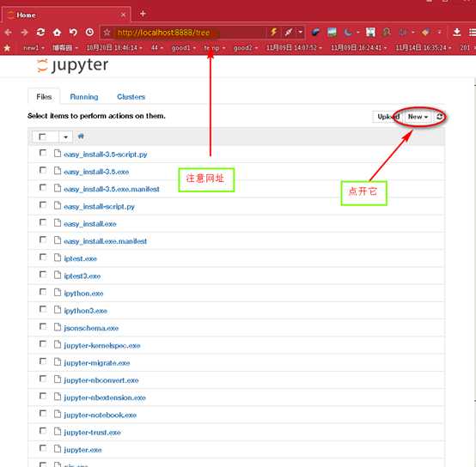Open easy_install.exe file link
This screenshot has width=476, height=467.
(x=90, y=224)
